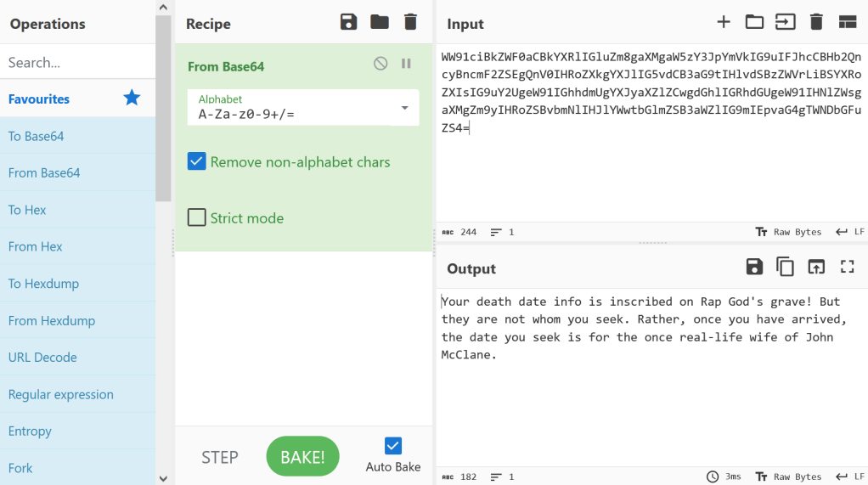Enable Strict mode checkbox
Image resolution: width=868 pixels, height=485 pixels.
(197, 217)
